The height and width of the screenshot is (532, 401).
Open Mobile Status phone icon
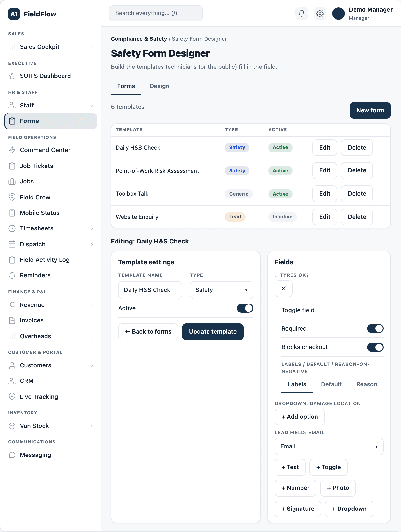pyautogui.click(x=12, y=213)
